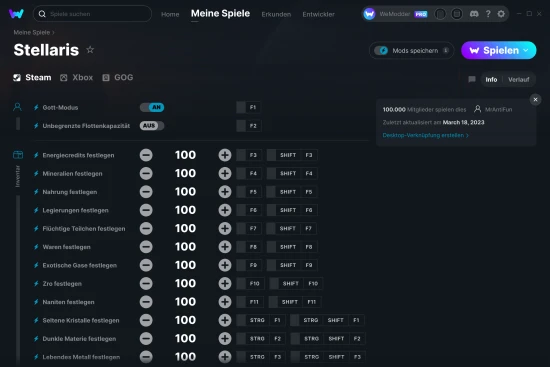Open the WeModder PRO user menu
Image resolution: width=550 pixels, height=367 pixels.
click(396, 14)
